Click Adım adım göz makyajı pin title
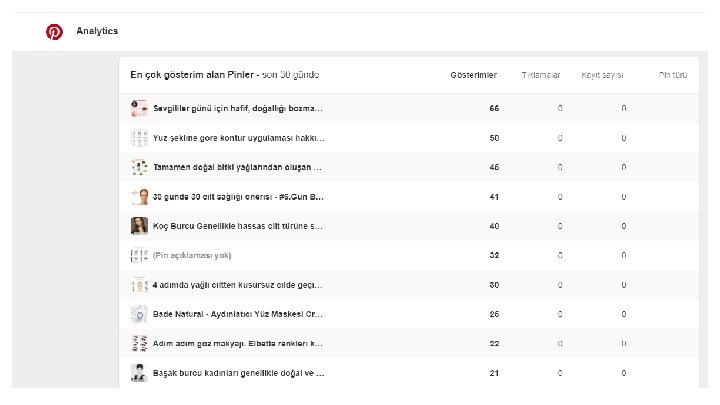Viewport: 720px width, 405px height. pyautogui.click(x=237, y=343)
